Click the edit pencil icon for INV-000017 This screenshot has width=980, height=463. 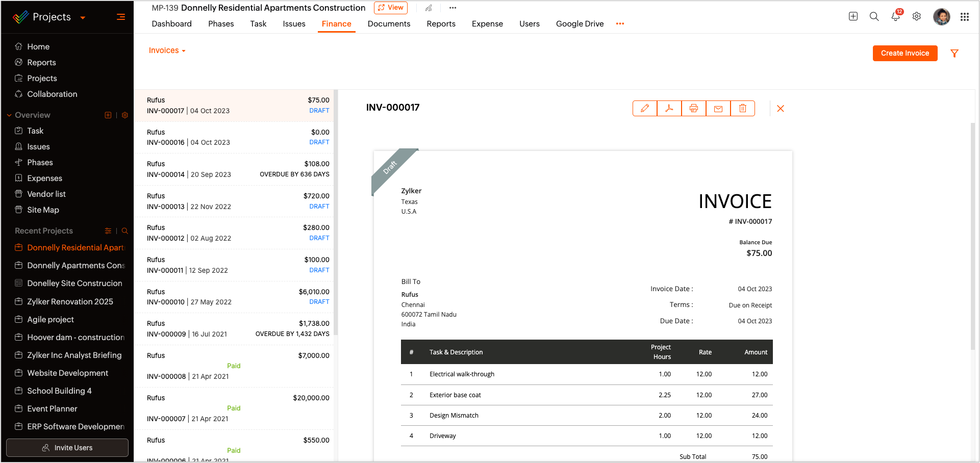tap(645, 108)
